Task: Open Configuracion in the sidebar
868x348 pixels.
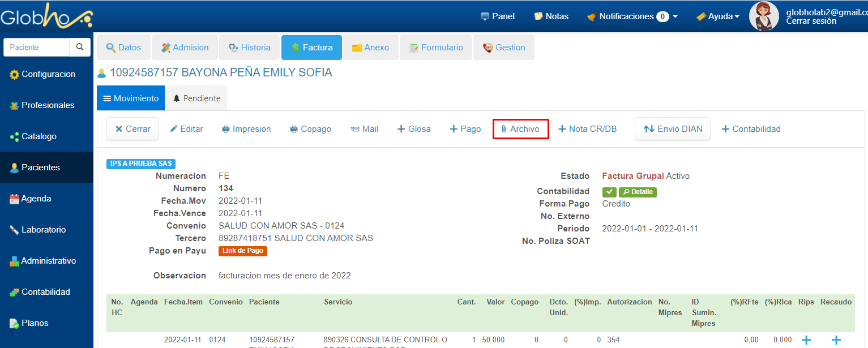Action: [x=48, y=74]
